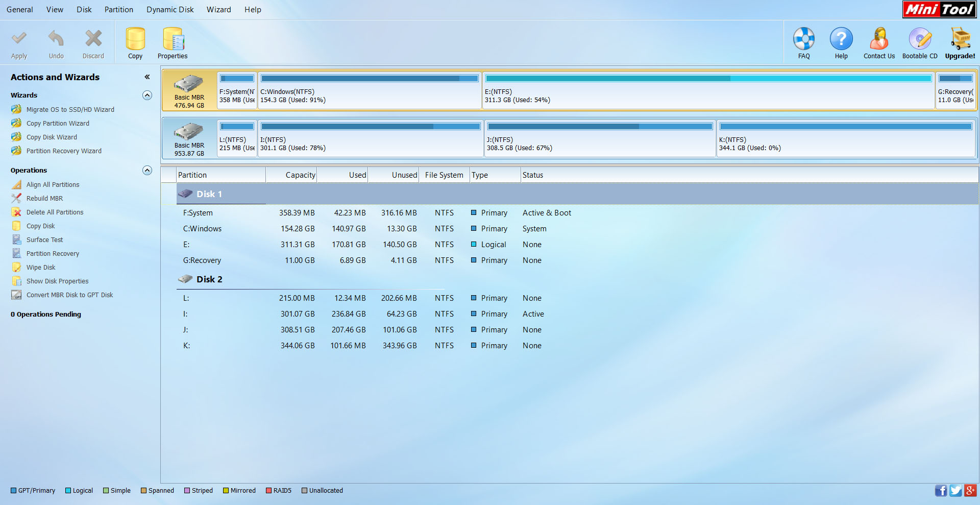The width and height of the screenshot is (980, 505).
Task: Click the Discard X icon
Action: pos(93,38)
